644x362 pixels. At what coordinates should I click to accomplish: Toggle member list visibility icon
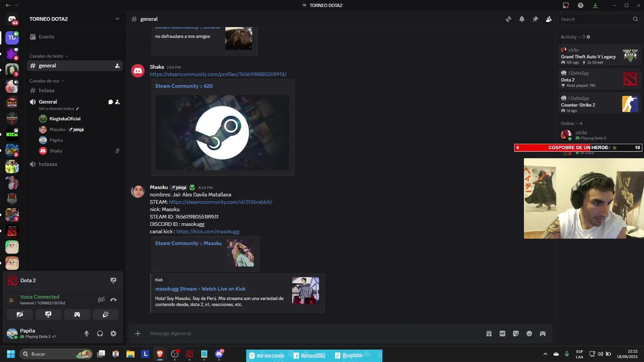point(548,19)
